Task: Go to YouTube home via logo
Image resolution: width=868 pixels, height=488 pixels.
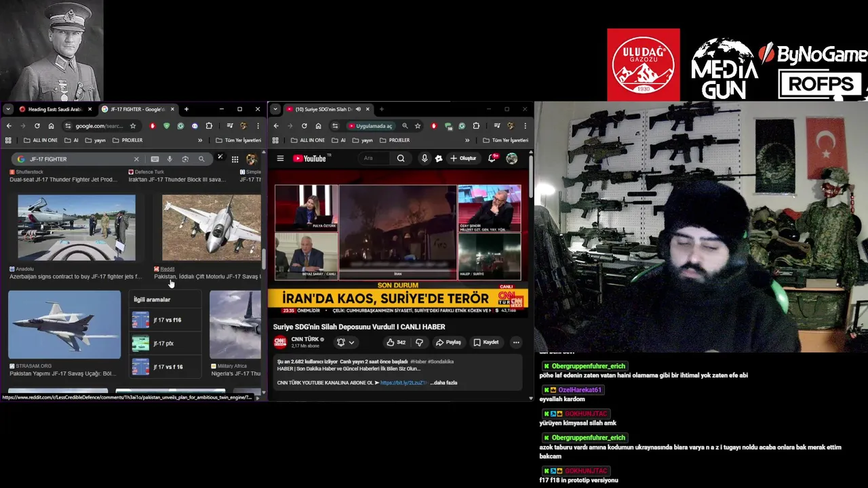Action: pos(311,159)
